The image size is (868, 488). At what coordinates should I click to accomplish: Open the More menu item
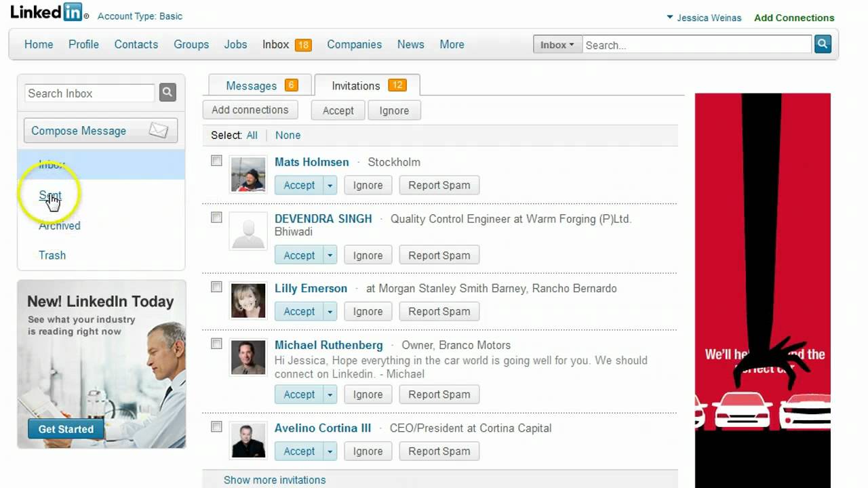(x=452, y=44)
